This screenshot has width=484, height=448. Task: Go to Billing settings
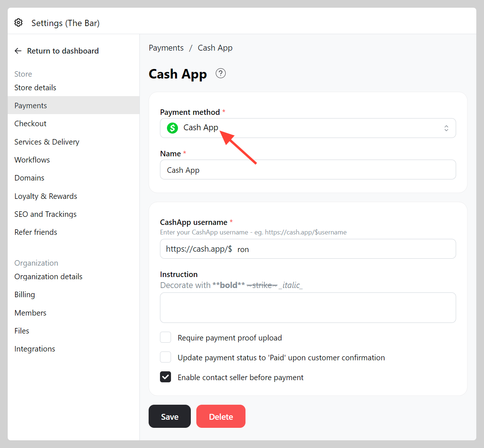click(x=25, y=295)
